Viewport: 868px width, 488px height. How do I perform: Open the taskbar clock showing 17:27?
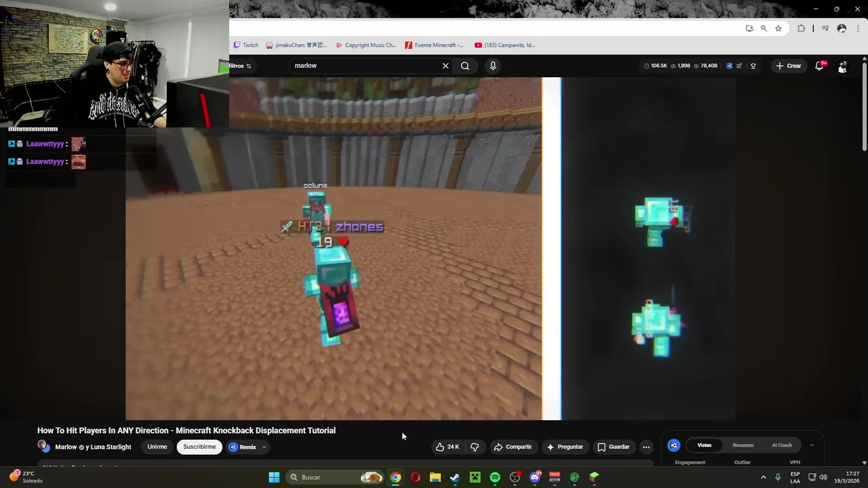coord(847,477)
